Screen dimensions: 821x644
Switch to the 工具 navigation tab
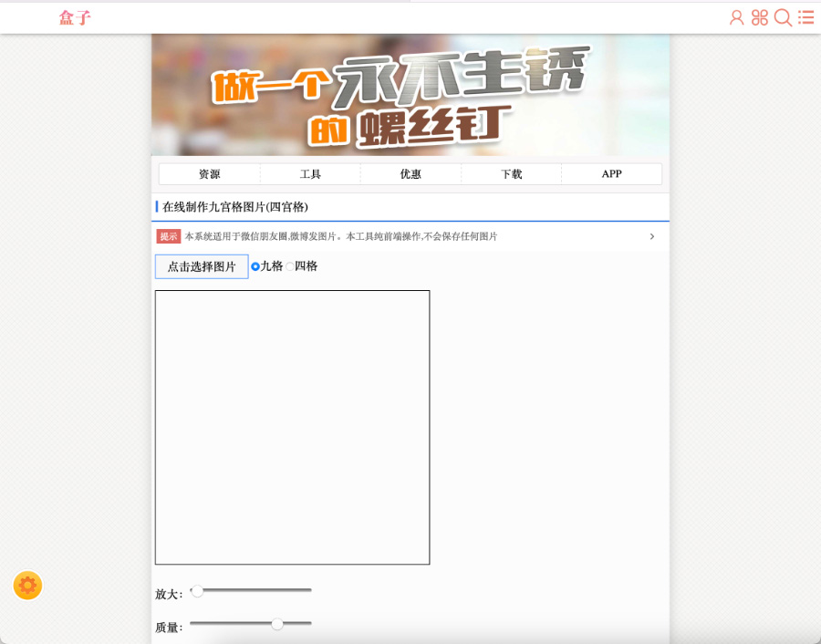coord(310,174)
